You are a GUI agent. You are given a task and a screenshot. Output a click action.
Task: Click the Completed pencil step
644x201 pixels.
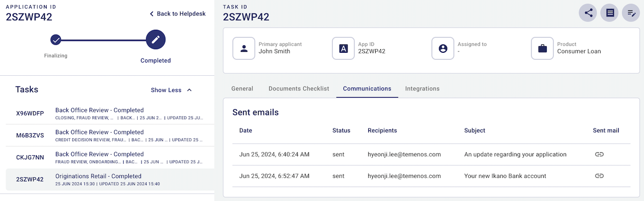pos(155,40)
